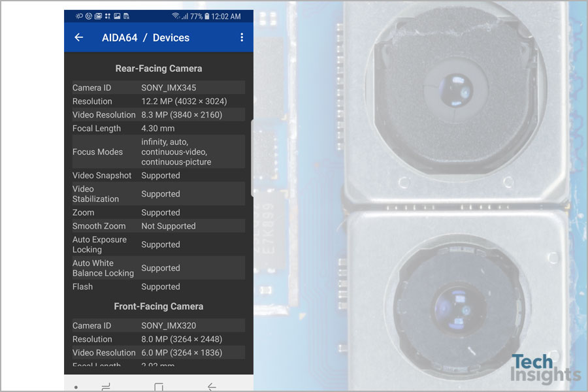Tap the battery icon in status bar
This screenshot has height=392, width=588.
coord(206,16)
